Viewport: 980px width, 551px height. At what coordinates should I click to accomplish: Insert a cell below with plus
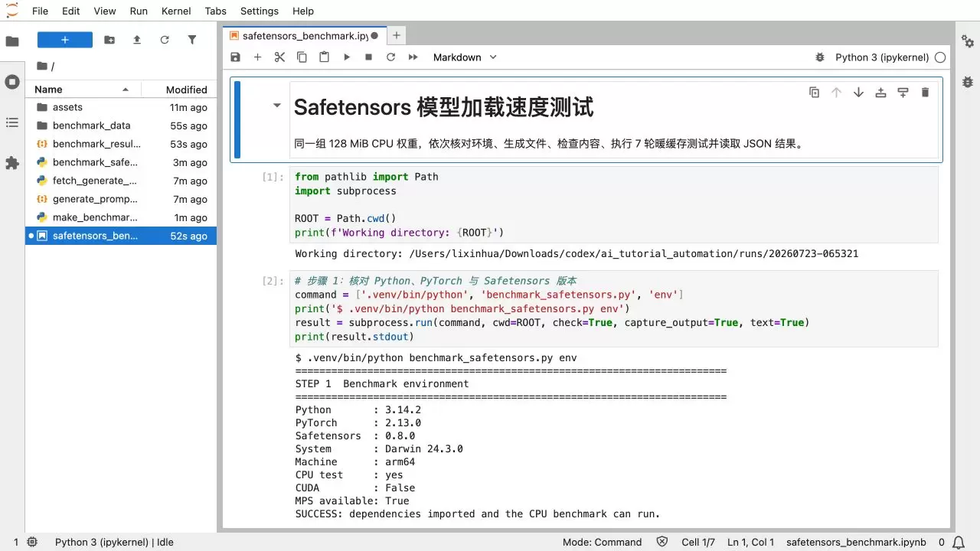(x=257, y=57)
